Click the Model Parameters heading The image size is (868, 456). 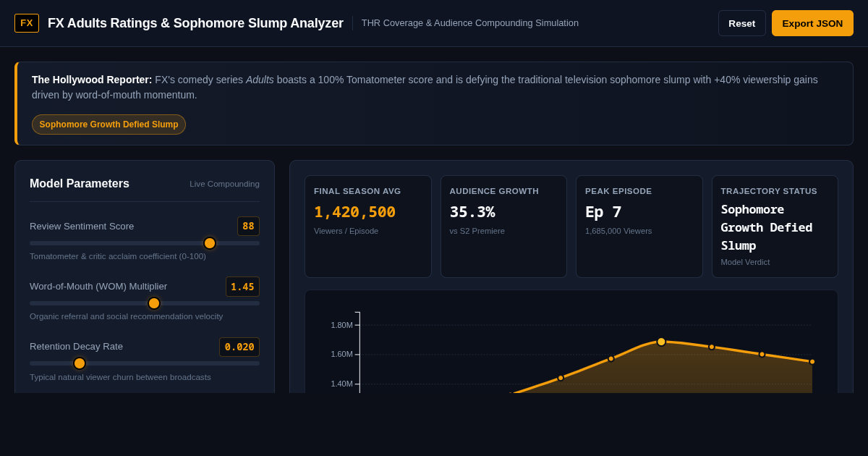point(80,184)
